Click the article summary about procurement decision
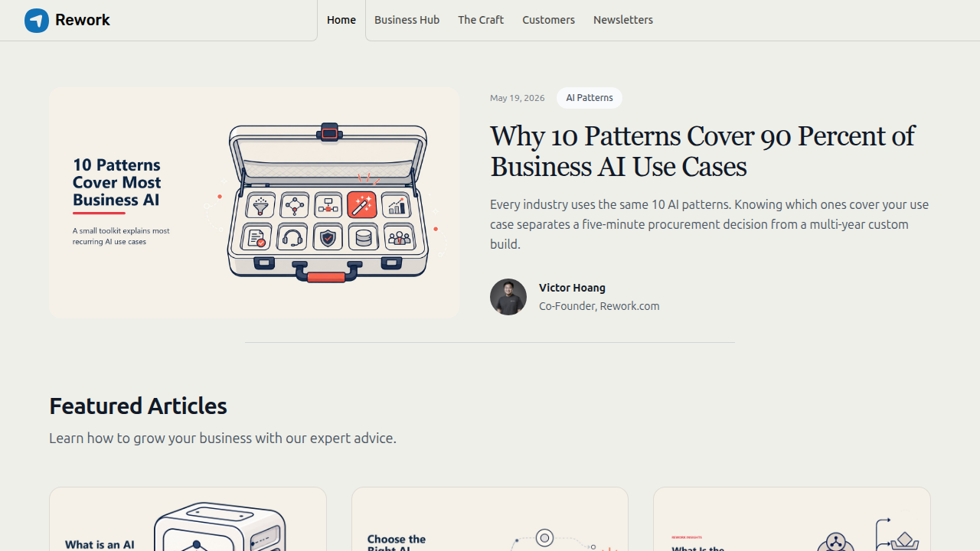Viewport: 980px width, 551px height. pos(710,224)
